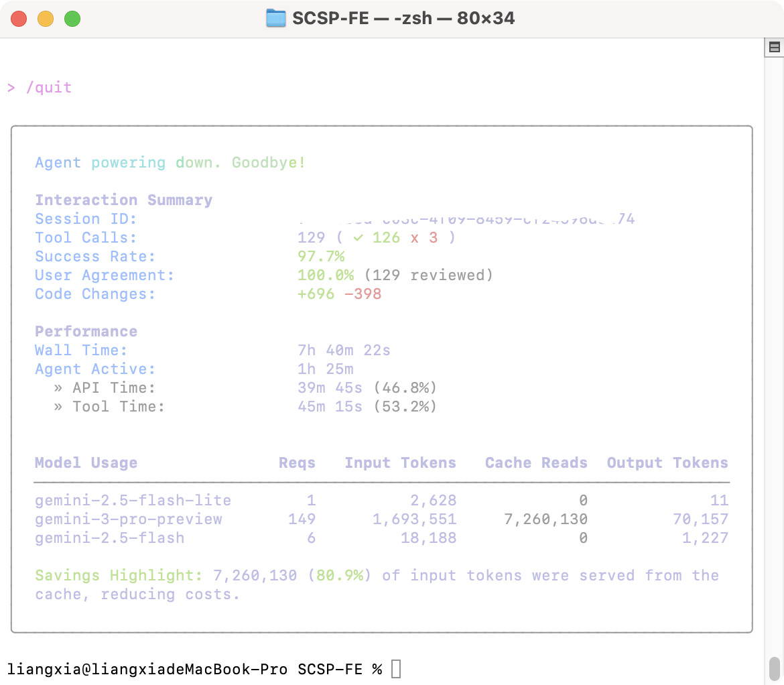784x685 pixels.
Task: Click the '+696' added lines value
Action: [x=316, y=294]
